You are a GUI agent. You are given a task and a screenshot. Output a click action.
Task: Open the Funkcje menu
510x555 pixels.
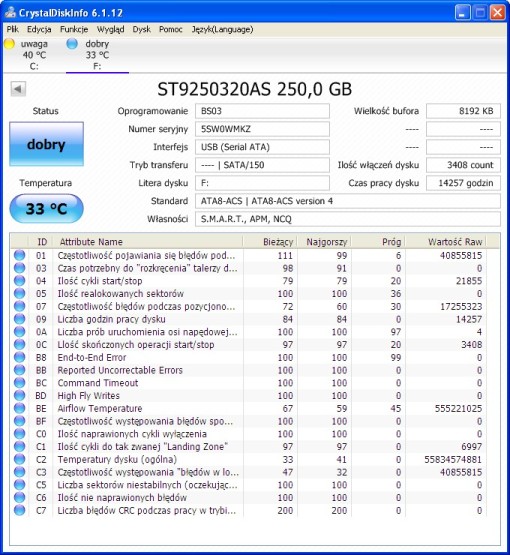click(74, 29)
